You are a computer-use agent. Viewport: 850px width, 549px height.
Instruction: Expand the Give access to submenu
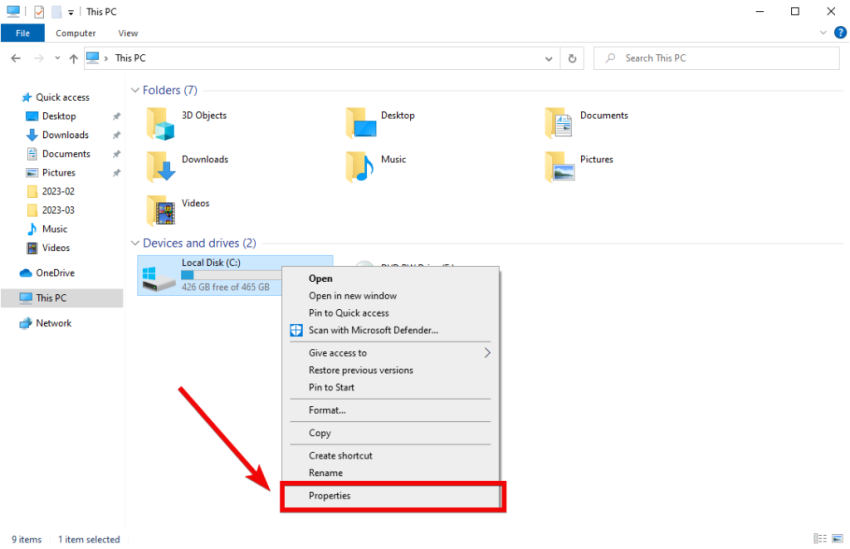(487, 353)
